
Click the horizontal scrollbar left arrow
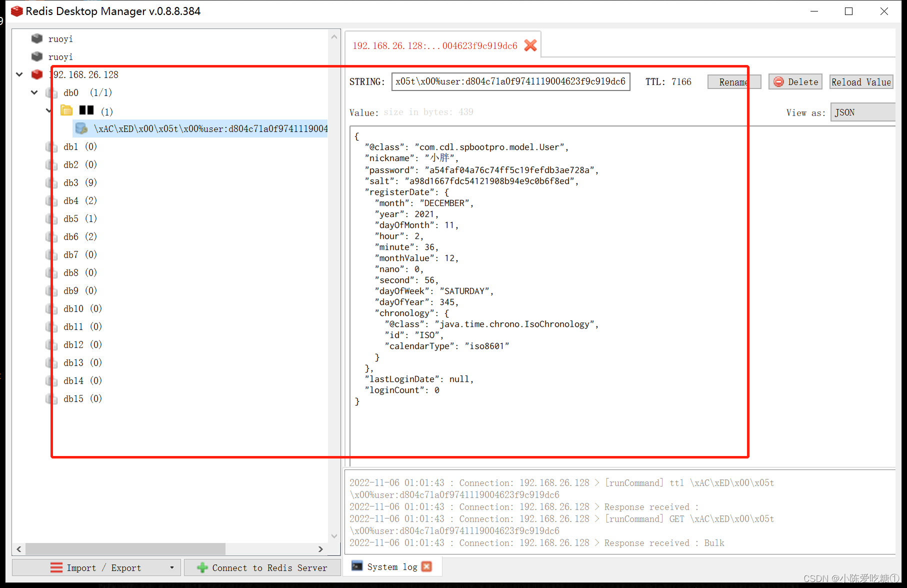pos(19,549)
